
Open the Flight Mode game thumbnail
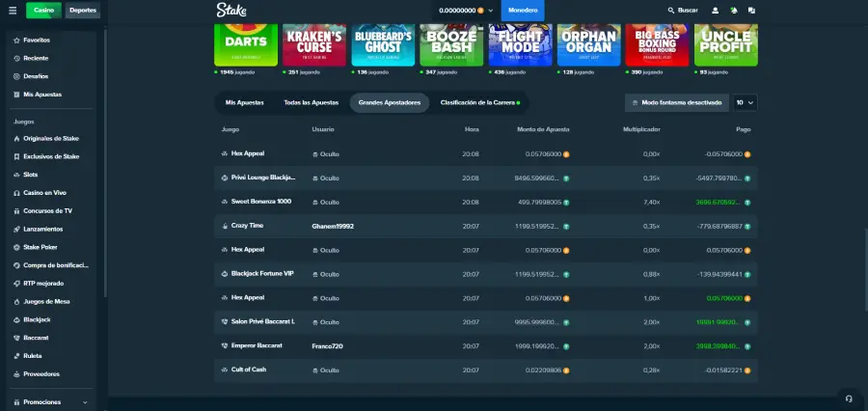click(x=521, y=45)
